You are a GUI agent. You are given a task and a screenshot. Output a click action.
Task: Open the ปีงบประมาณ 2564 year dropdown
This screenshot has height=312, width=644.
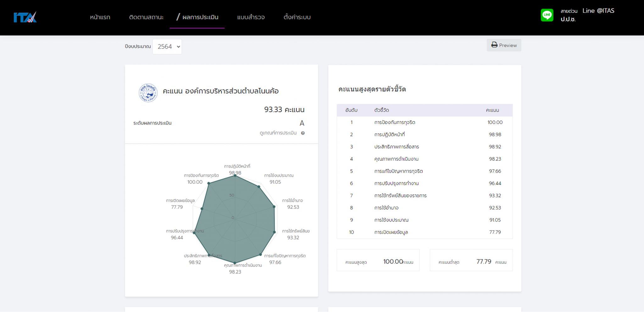(x=167, y=47)
